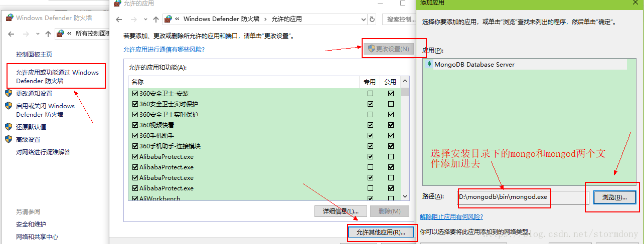The image size is (644, 244).
Task: Open 解除阻止应用有何风险? link
Action: tap(451, 217)
